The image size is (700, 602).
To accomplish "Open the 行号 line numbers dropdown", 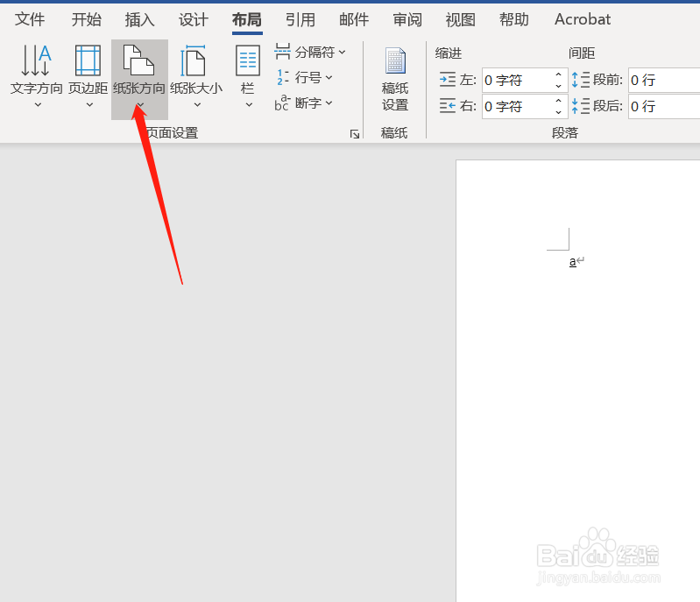I will [305, 78].
